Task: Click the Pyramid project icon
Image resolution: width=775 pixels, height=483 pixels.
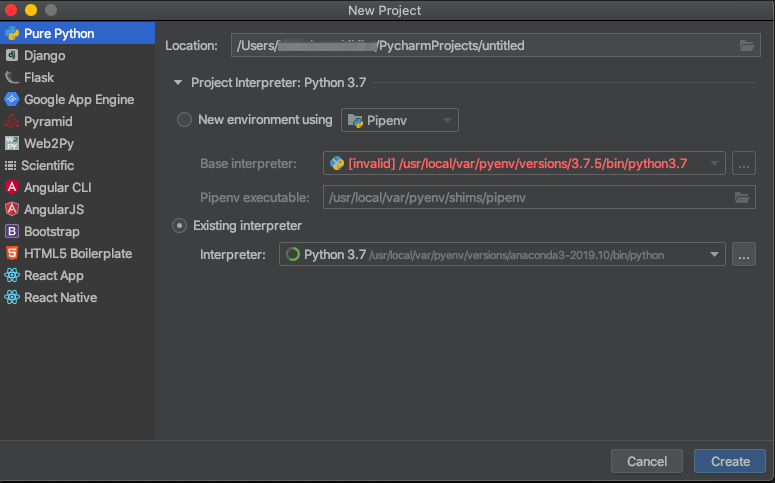Action: [12, 122]
